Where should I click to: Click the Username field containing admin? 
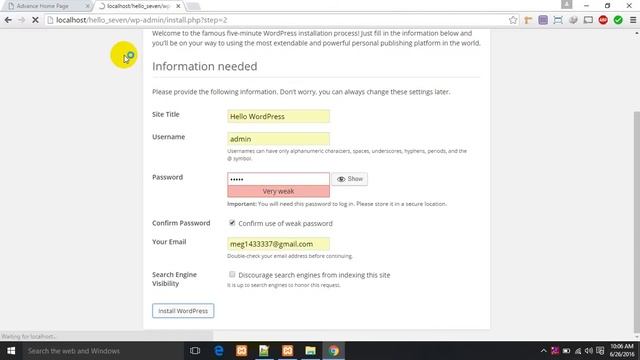pos(278,139)
